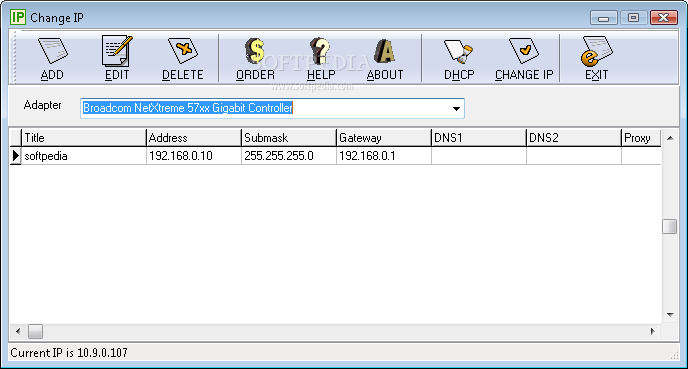Show the ABOUT dialog icon

[x=385, y=58]
